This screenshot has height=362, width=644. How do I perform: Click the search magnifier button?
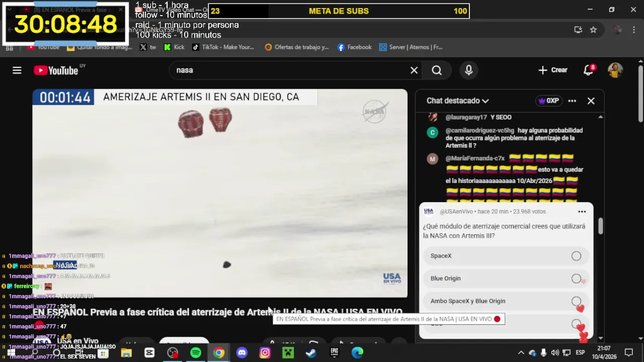coord(437,70)
